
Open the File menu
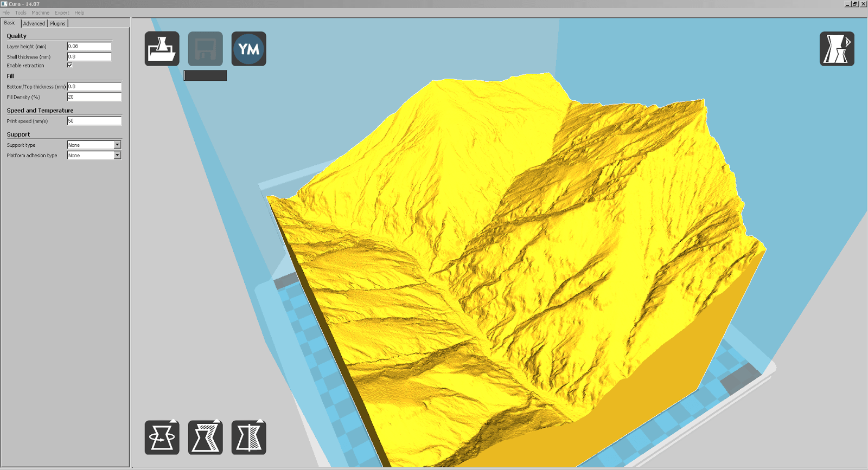(6, 12)
